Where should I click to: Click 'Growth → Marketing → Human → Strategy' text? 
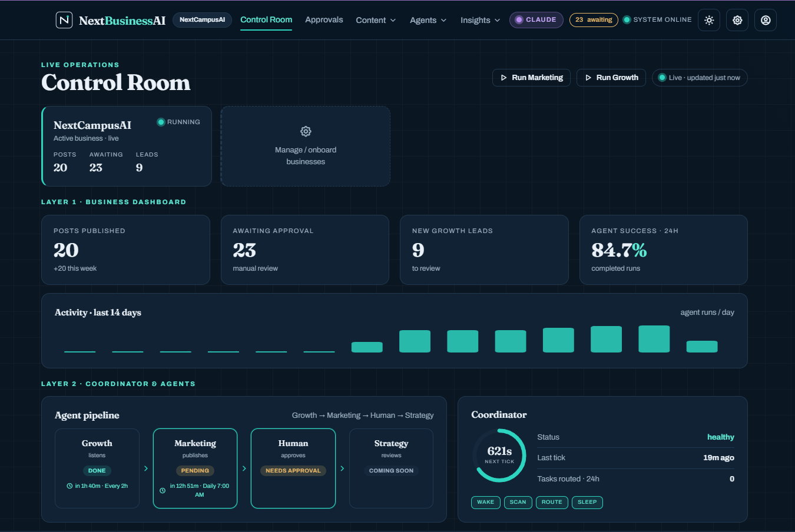(363, 415)
